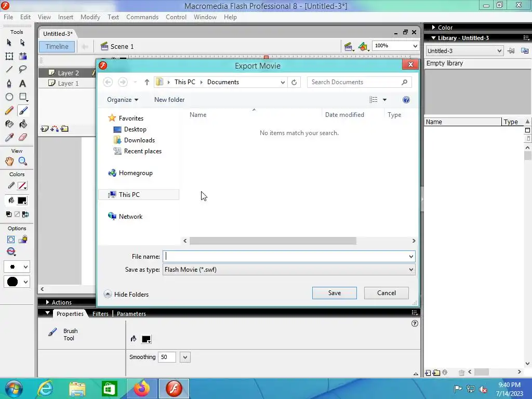Select the Lasso tool
This screenshot has height=399, width=532.
23,70
